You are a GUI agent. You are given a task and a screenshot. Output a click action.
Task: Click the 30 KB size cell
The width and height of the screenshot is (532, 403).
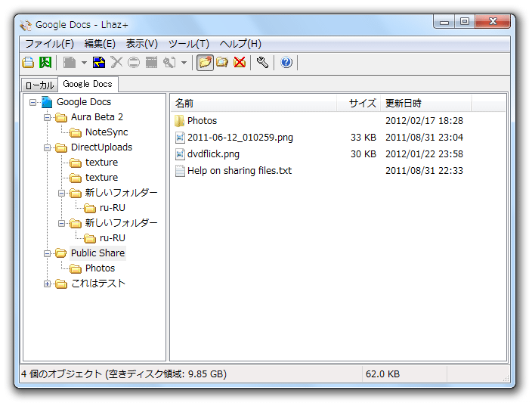363,154
